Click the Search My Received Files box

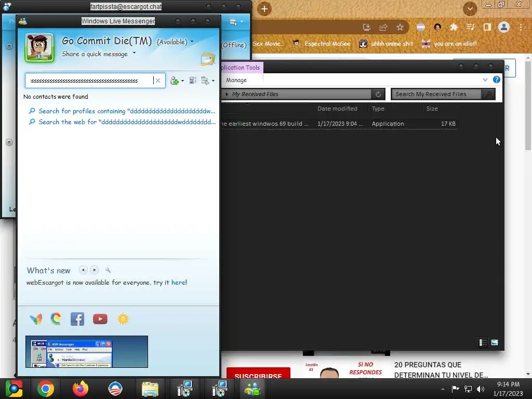436,94
